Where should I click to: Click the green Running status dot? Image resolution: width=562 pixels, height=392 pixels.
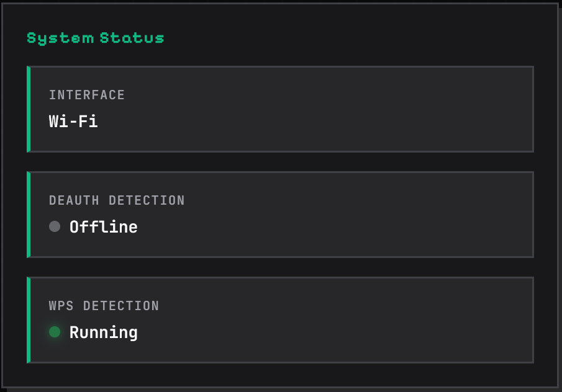click(x=55, y=332)
